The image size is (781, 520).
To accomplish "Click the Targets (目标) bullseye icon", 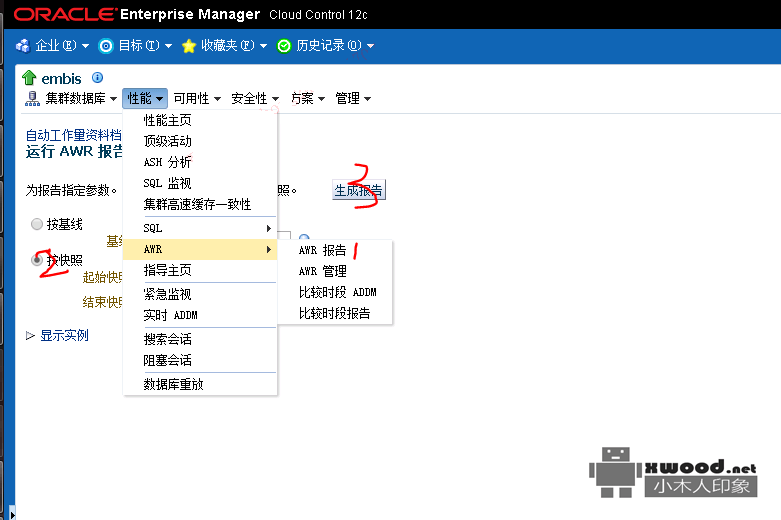I will pos(106,46).
